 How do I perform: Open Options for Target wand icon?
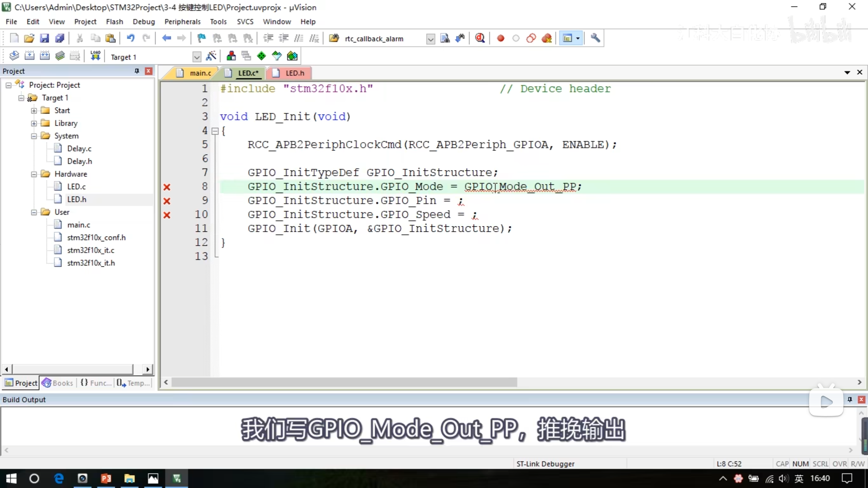pos(211,56)
